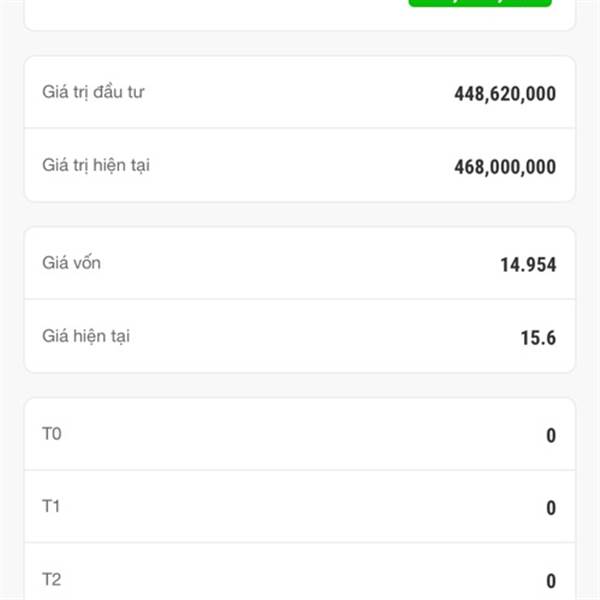Viewport: 600px width, 600px height.
Task: Click divider between Giá vốn and Giá hiện tại
Action: coord(300,299)
